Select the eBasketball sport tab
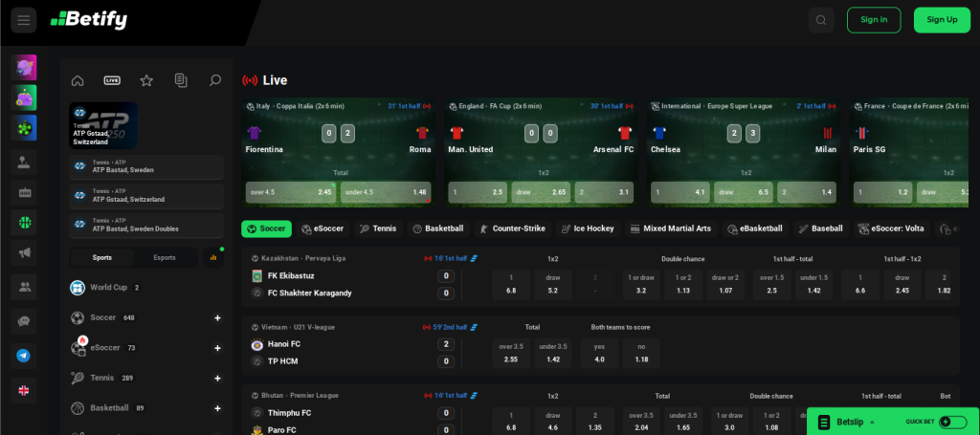 (755, 229)
